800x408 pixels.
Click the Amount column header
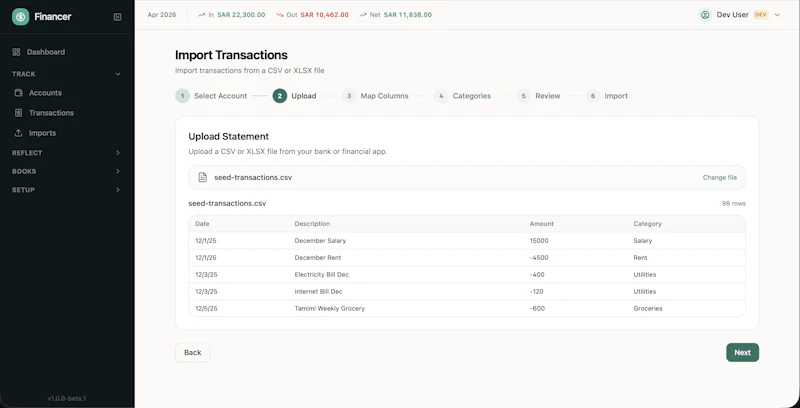pyautogui.click(x=541, y=224)
